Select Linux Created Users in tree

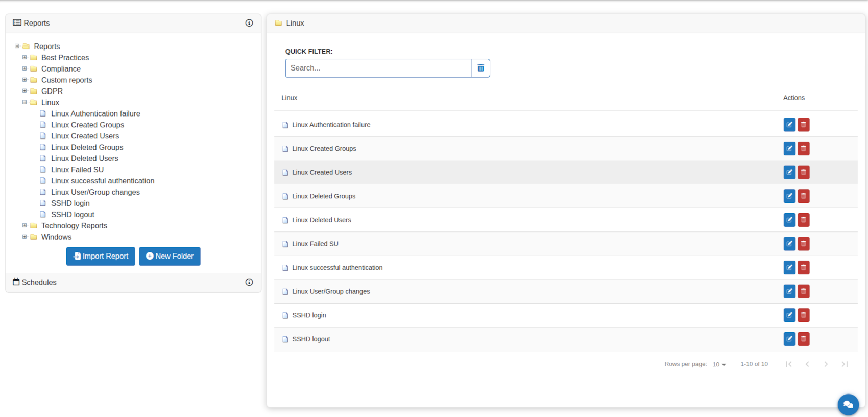click(85, 136)
